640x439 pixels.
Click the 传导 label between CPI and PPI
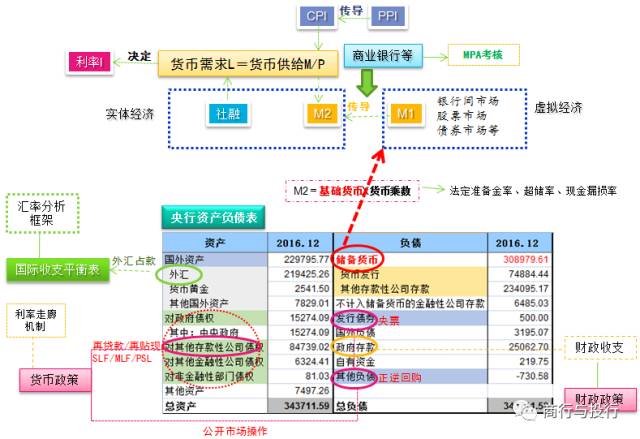click(351, 10)
